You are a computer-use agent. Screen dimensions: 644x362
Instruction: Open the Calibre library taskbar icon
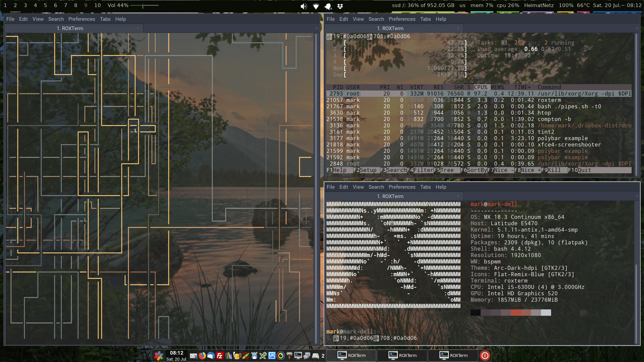point(228,356)
